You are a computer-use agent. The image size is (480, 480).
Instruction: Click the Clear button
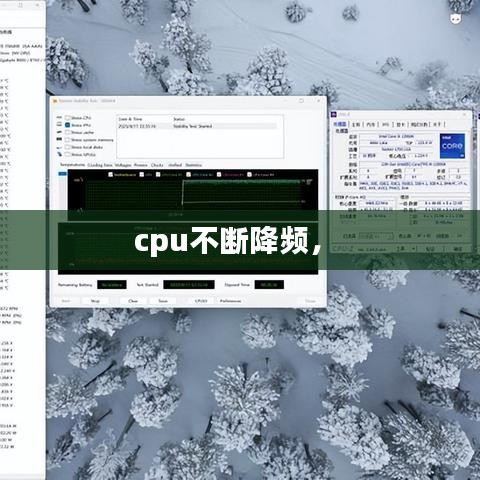[133, 301]
